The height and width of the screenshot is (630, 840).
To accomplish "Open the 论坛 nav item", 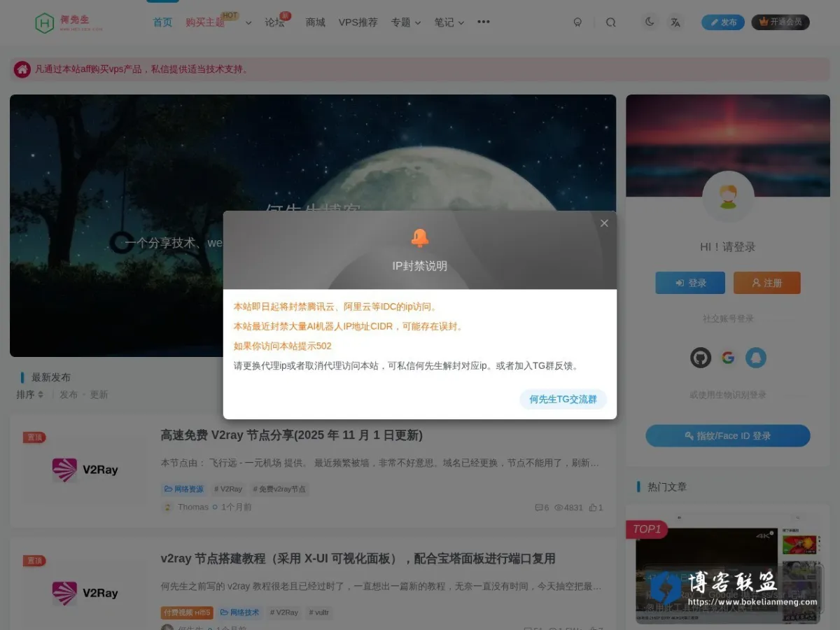I will [274, 22].
